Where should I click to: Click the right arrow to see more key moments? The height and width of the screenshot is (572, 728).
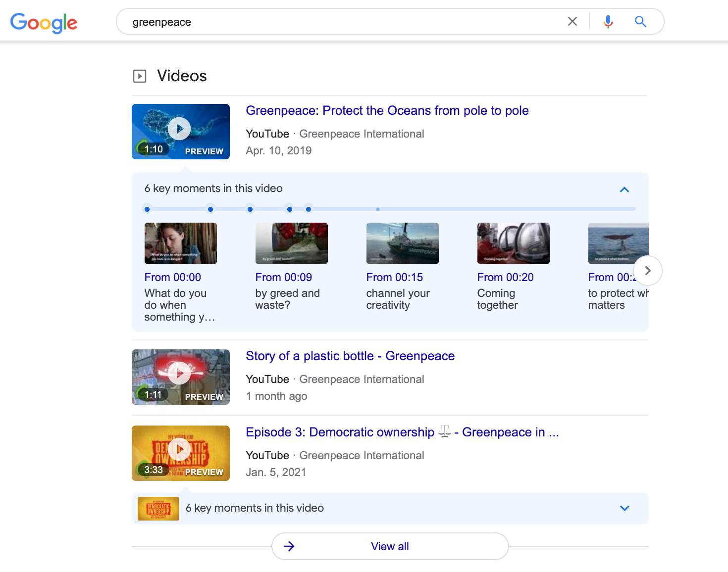tap(647, 271)
